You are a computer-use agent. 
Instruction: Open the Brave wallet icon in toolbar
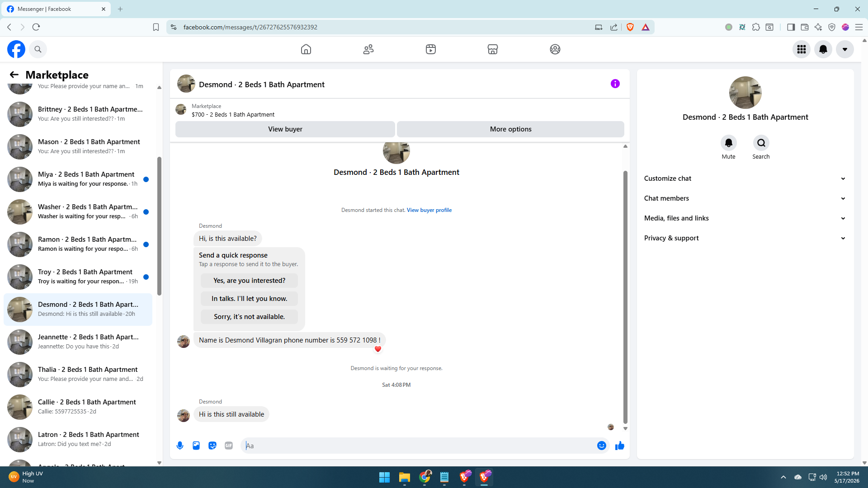[805, 27]
